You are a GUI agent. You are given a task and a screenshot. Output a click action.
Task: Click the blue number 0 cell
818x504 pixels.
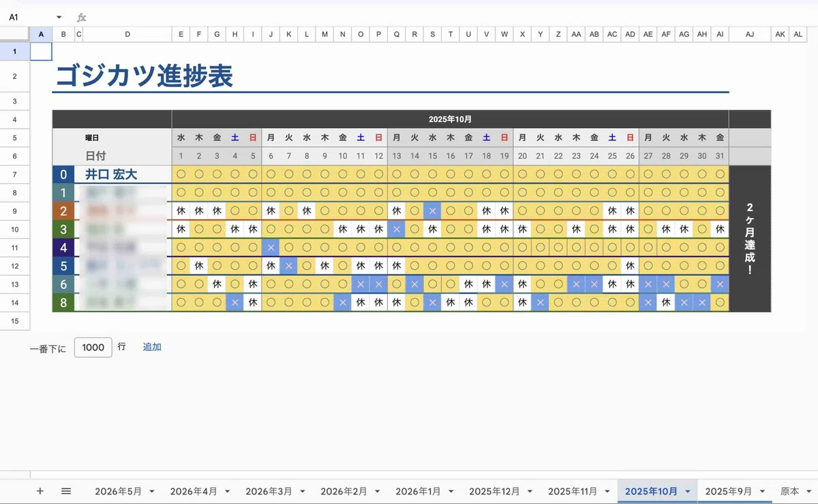(63, 174)
